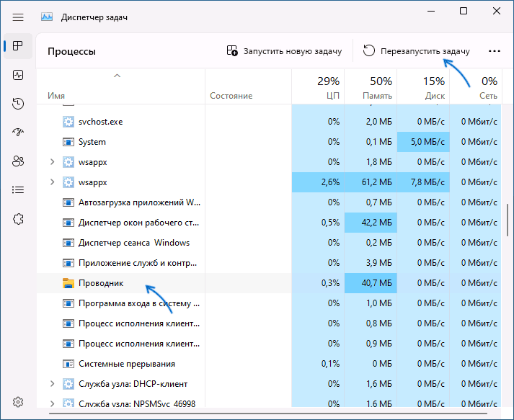Screen dimensions: 514x420
Task: Select the System process name
Action: pos(92,142)
